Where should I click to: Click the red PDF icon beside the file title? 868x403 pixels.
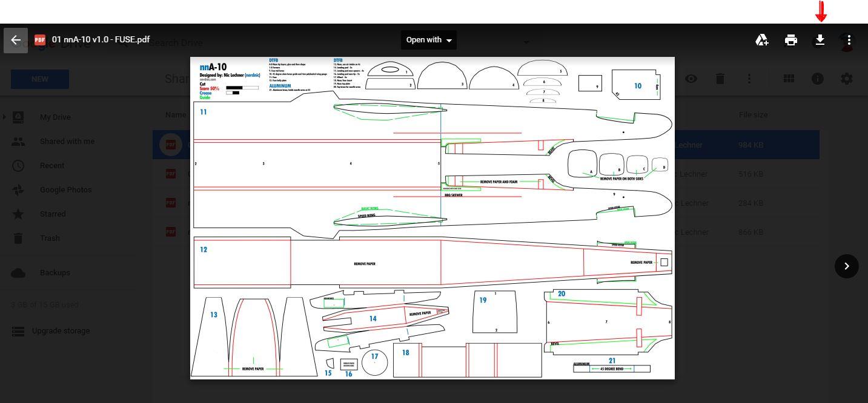tap(40, 41)
